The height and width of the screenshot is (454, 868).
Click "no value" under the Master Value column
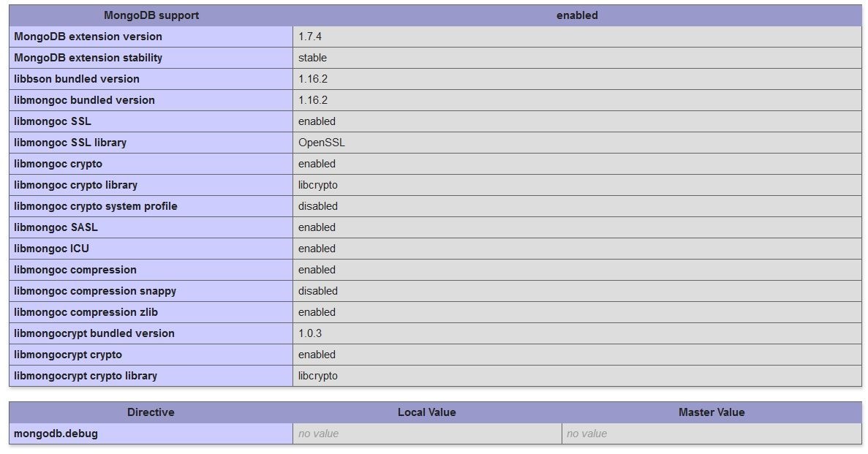(x=586, y=434)
